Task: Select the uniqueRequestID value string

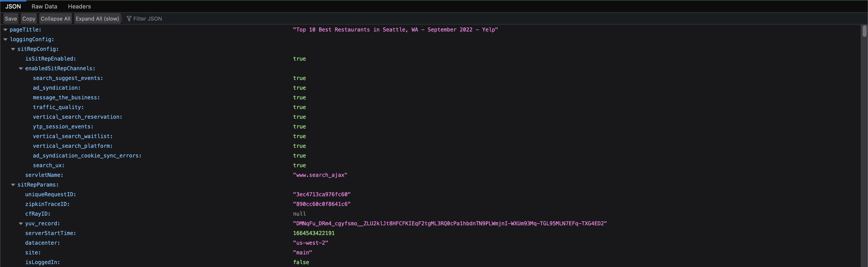Action: click(x=321, y=194)
